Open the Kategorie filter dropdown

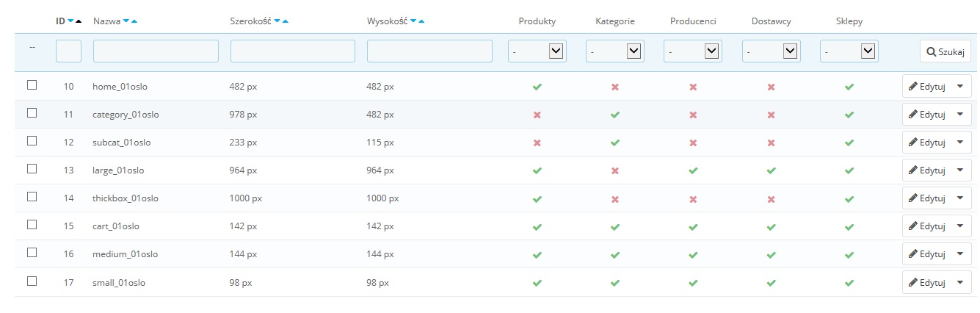[615, 51]
